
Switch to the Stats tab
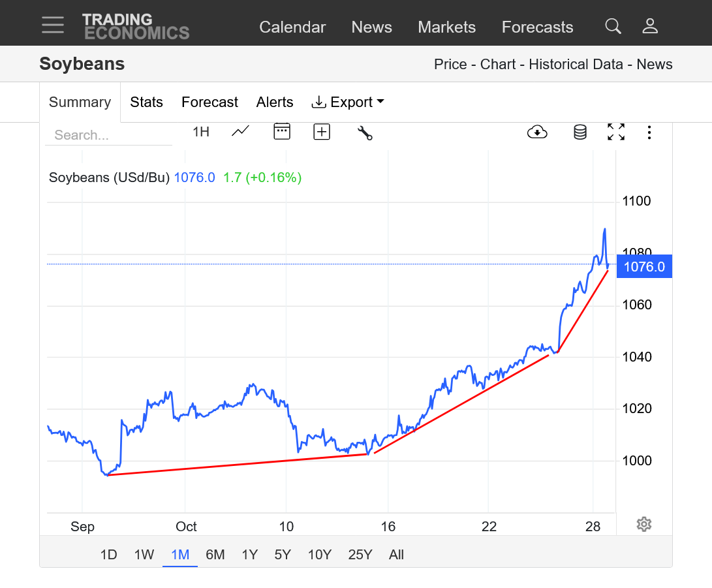[146, 102]
